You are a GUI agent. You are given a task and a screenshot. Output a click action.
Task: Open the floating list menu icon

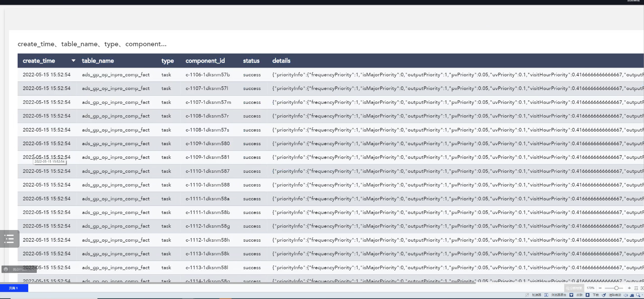(x=9, y=239)
